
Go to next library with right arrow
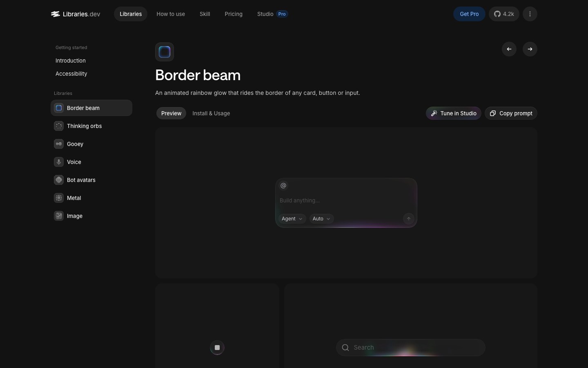click(530, 49)
